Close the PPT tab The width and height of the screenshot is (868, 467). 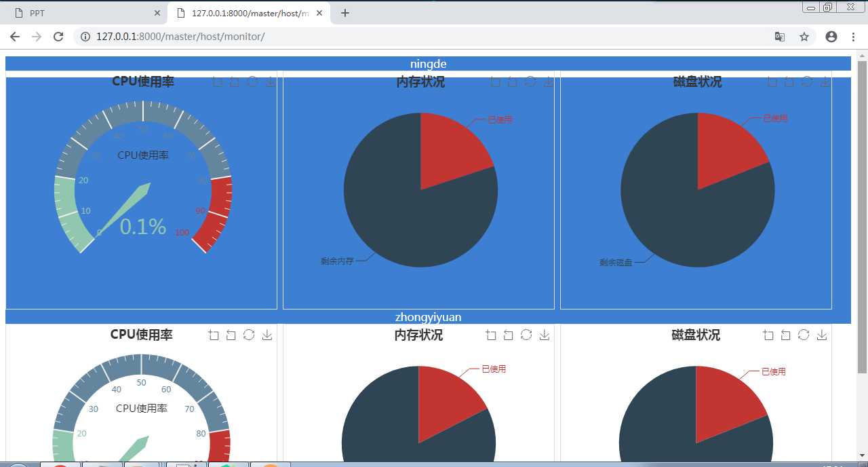157,13
